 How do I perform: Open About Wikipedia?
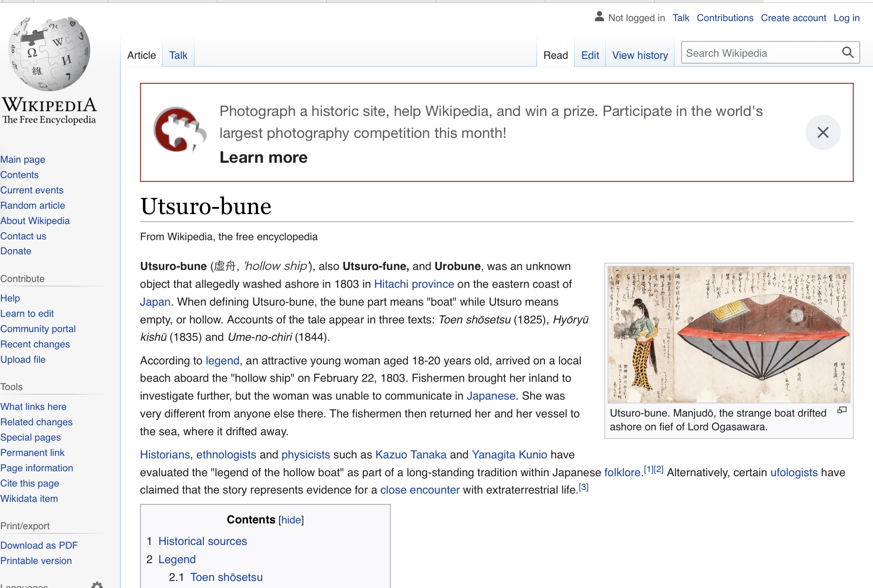tap(35, 221)
